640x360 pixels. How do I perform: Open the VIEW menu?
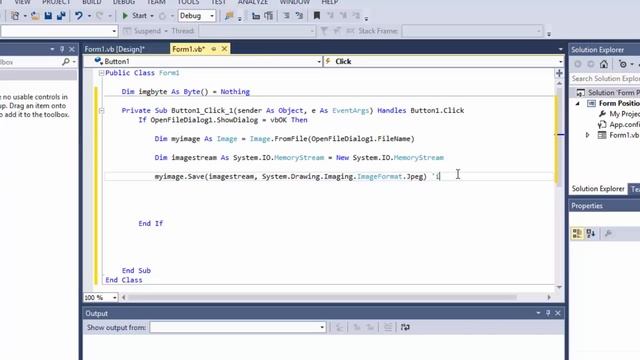tap(22, 2)
